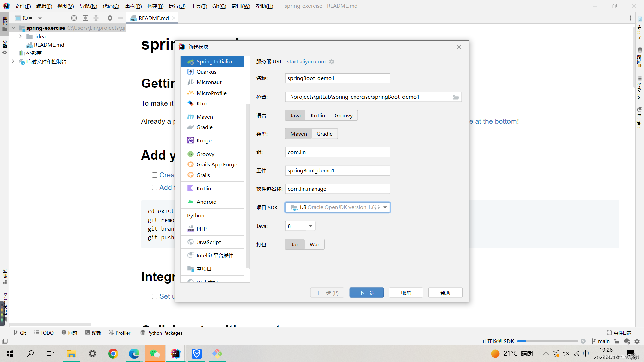Switch packaging type to War

coord(314,244)
